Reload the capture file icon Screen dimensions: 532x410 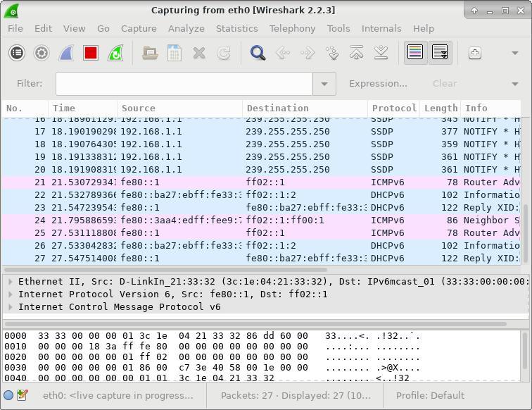coord(224,53)
